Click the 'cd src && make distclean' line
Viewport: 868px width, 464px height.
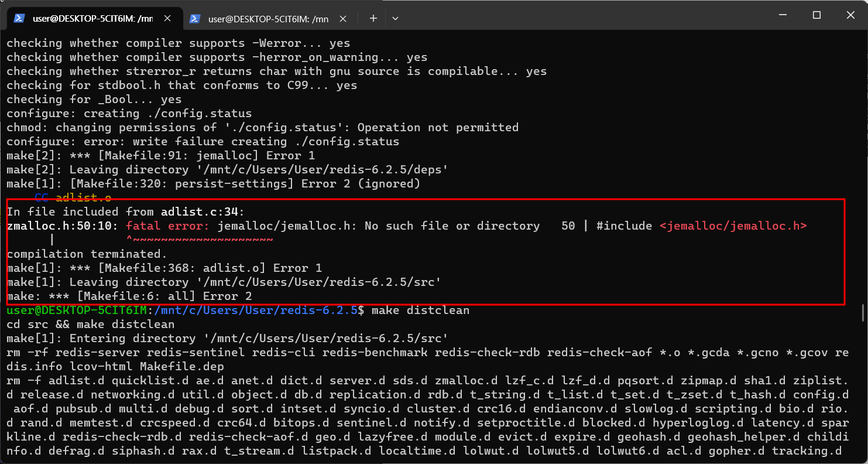91,324
